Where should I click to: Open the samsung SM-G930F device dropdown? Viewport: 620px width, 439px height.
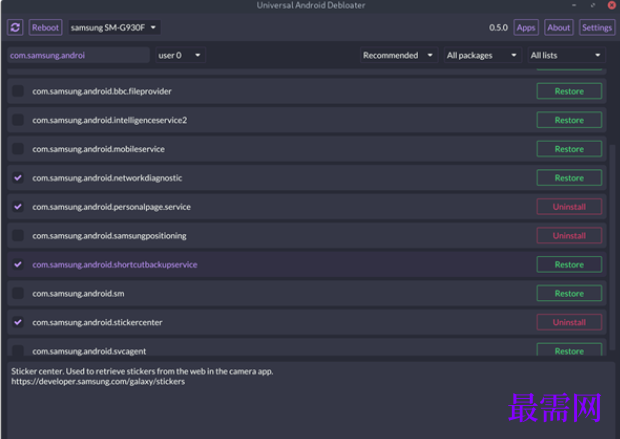[114, 27]
